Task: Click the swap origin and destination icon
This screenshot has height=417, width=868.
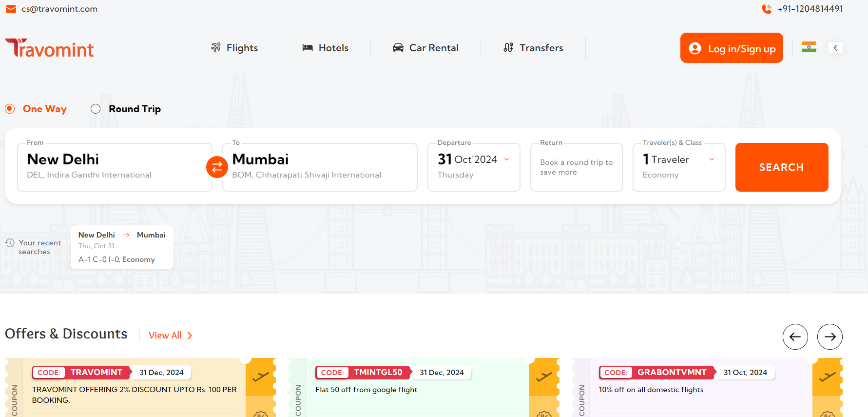Action: coord(217,167)
